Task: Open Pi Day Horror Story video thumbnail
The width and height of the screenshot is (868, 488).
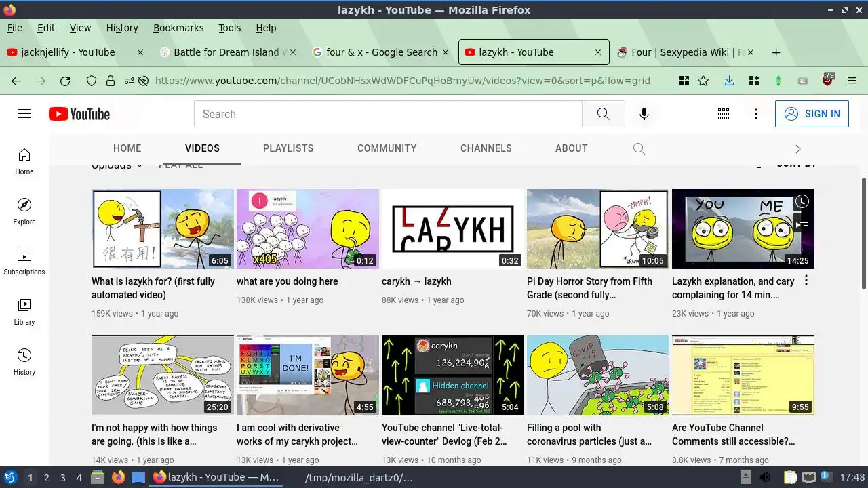Action: coord(598,229)
